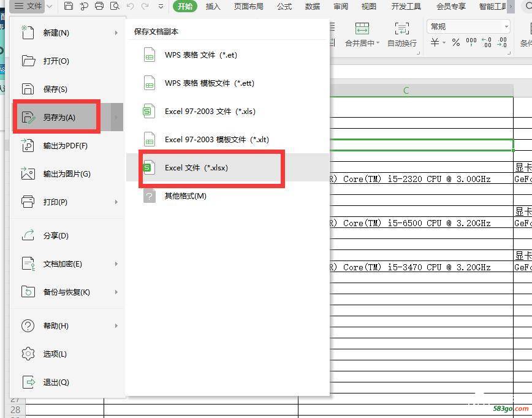Open the quick access toolbar customize arrow
Image resolution: width=532 pixels, height=418 pixels.
click(x=161, y=6)
